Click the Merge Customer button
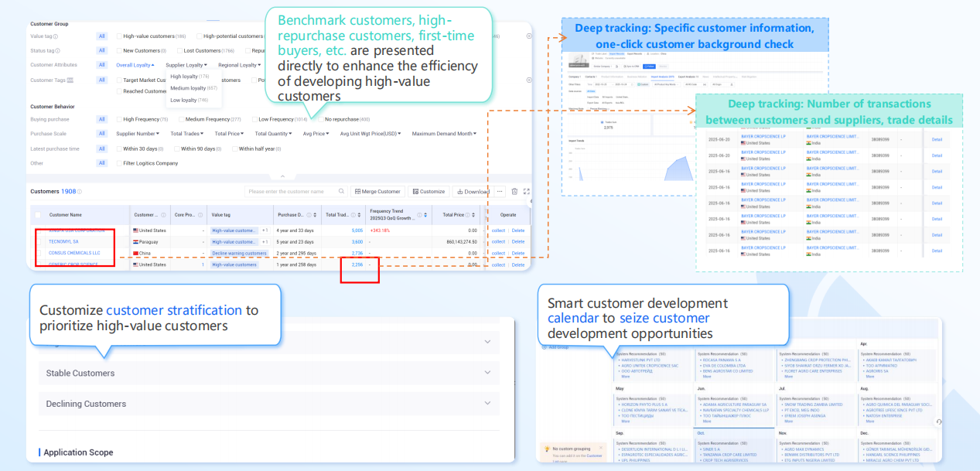Viewport: 980px width, 471px height. (377, 191)
